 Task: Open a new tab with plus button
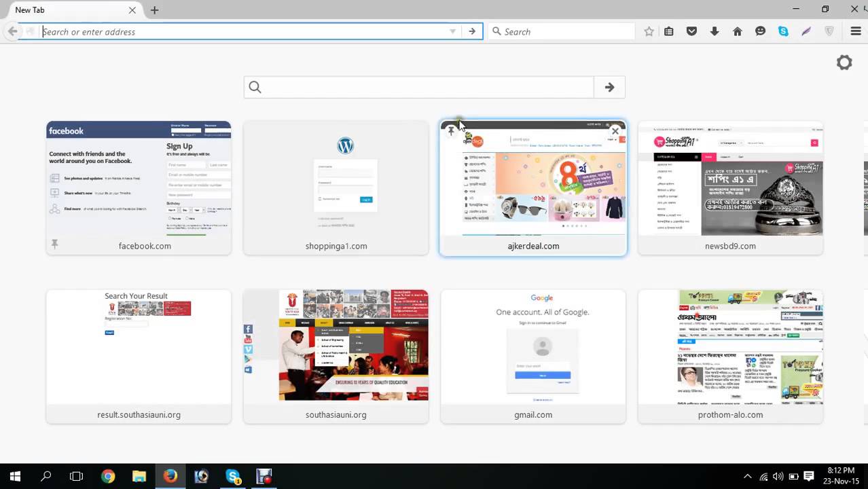pyautogui.click(x=155, y=10)
